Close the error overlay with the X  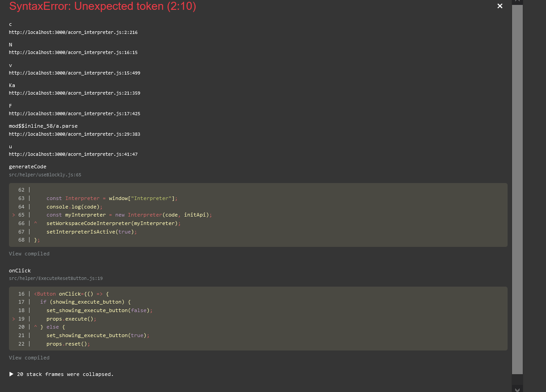(500, 6)
